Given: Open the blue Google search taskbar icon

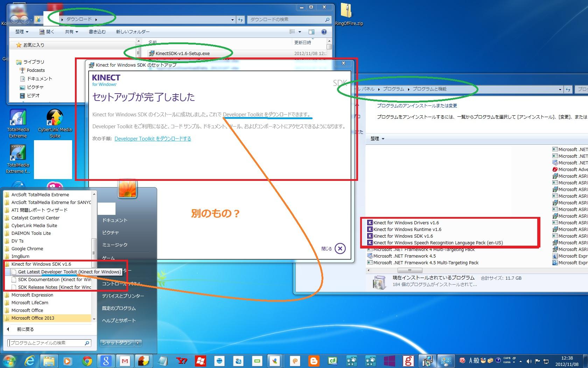Looking at the screenshot, I should coord(106,361).
